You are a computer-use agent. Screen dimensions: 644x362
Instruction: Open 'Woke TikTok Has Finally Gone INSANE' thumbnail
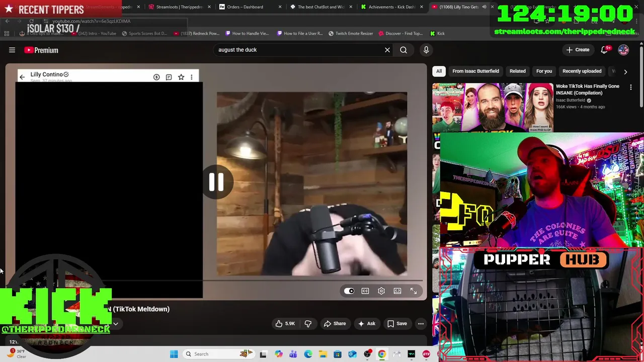click(493, 108)
